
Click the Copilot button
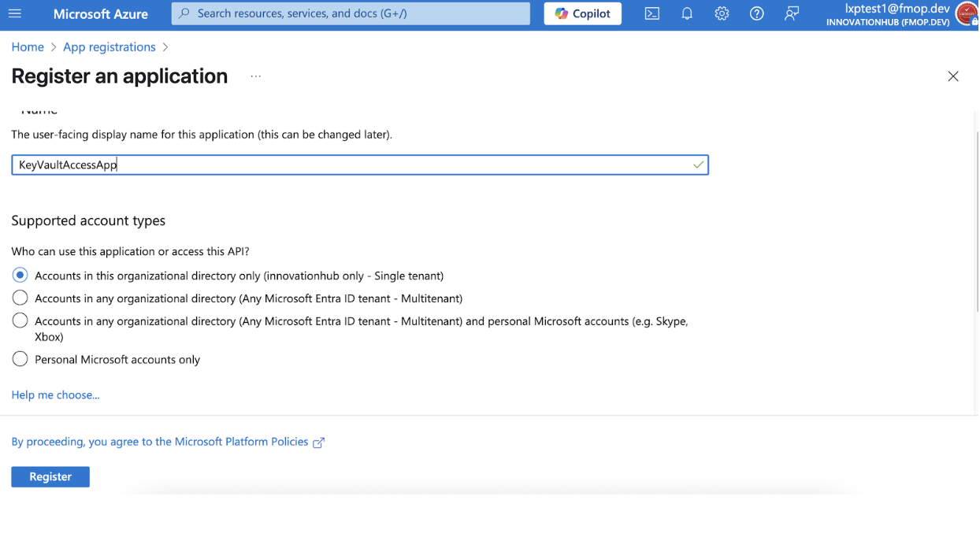point(582,13)
